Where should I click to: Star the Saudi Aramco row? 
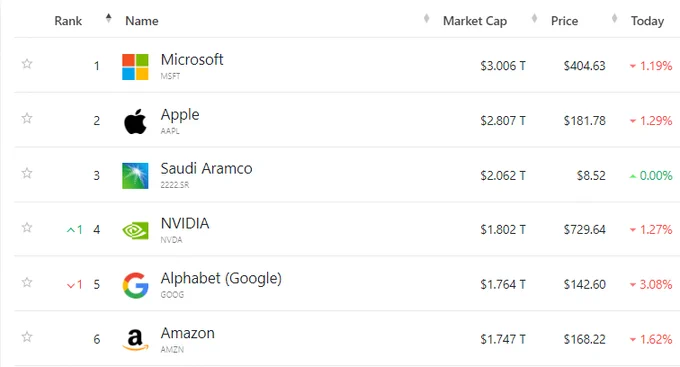[27, 173]
